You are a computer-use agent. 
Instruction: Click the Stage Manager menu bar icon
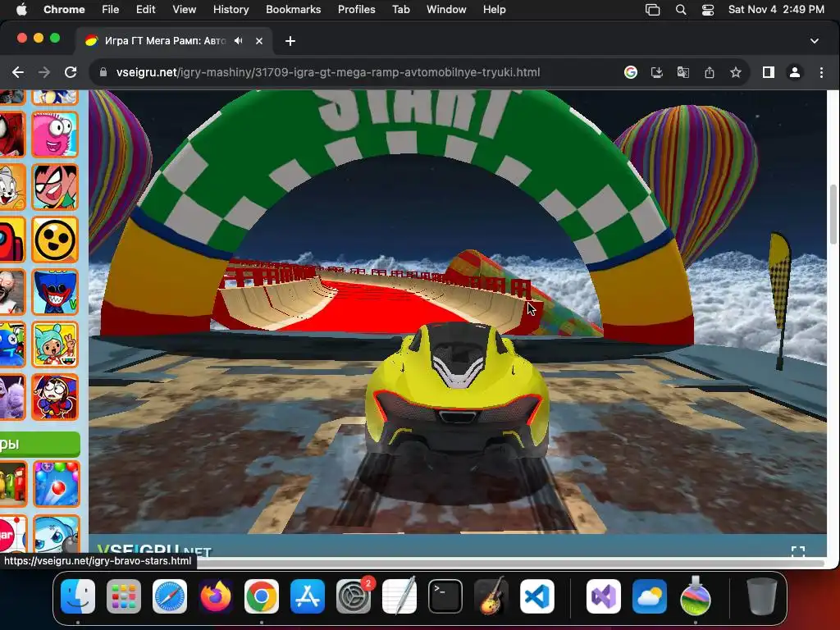tap(652, 10)
